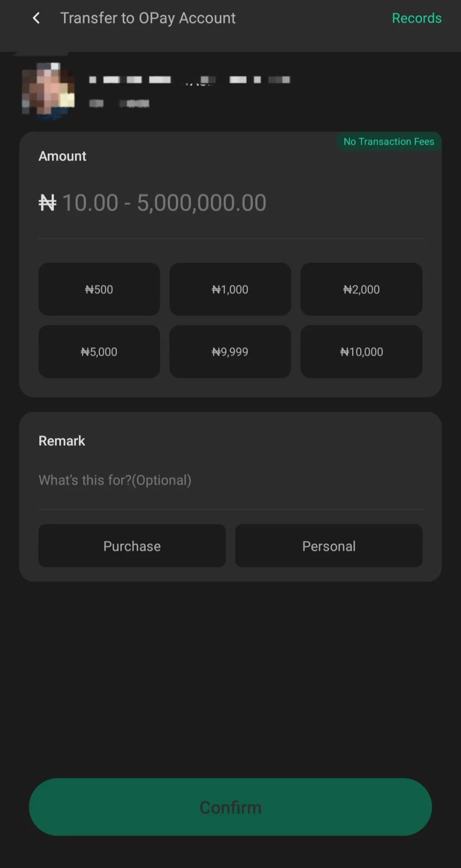Tap the No Transaction Fees badge
Image resolution: width=461 pixels, height=868 pixels.
click(x=389, y=142)
